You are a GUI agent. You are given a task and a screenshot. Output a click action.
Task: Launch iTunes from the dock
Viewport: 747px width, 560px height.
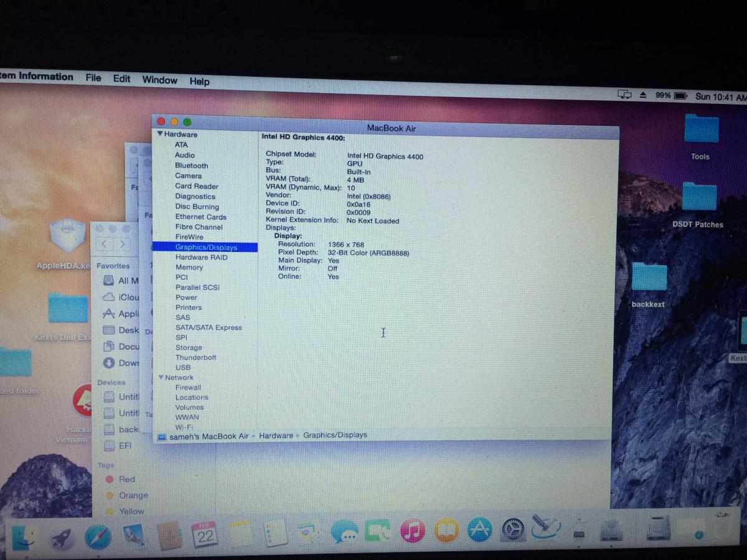pyautogui.click(x=413, y=530)
